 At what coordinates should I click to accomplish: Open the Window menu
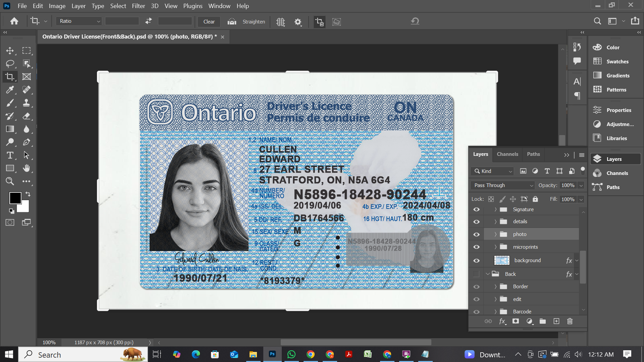click(x=219, y=6)
